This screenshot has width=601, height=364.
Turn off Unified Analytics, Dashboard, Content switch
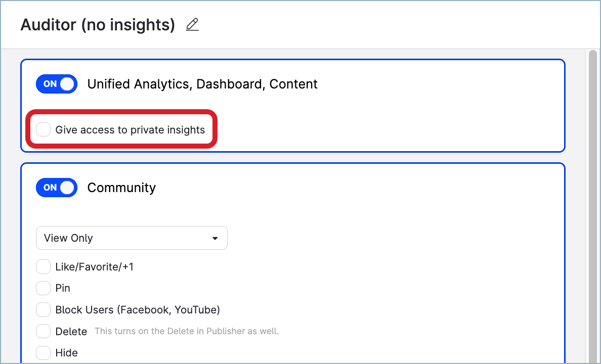click(56, 84)
